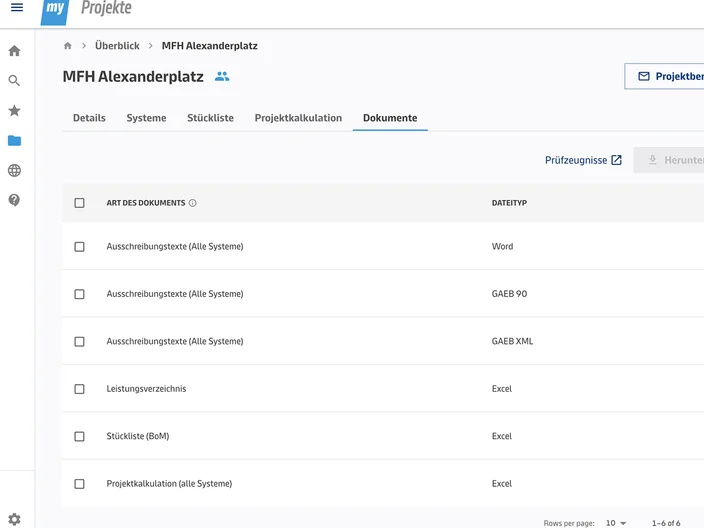Viewport: 704px width, 528px height.
Task: Click Excel cell in Stückliste (BoM) row
Action: coord(502,436)
